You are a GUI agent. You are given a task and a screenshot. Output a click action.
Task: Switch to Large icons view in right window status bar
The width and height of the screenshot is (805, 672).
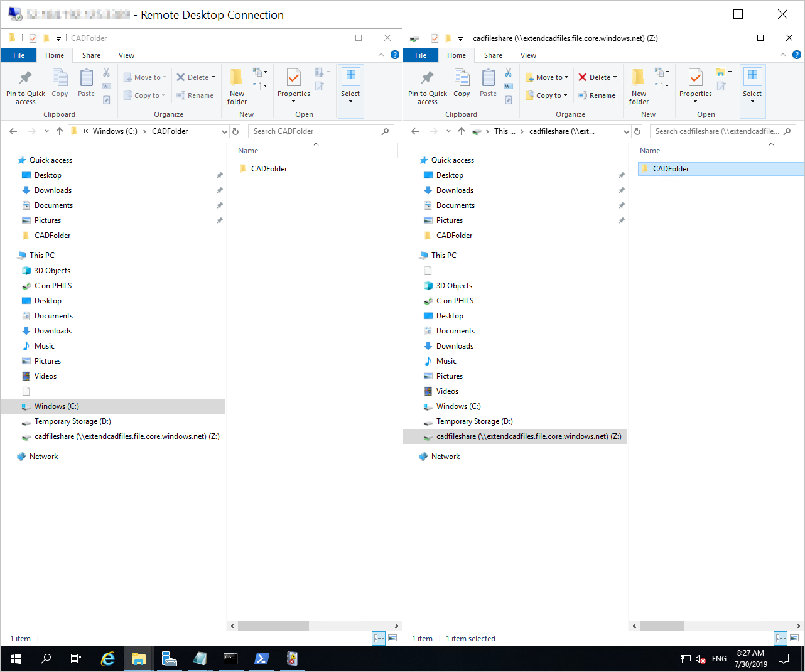click(794, 638)
